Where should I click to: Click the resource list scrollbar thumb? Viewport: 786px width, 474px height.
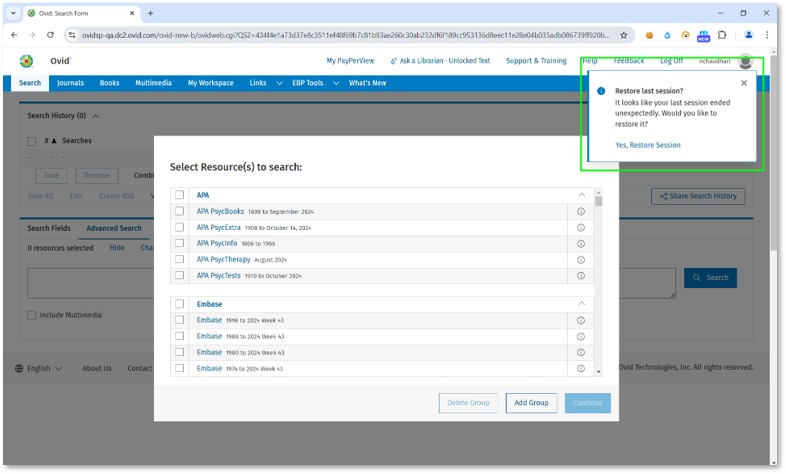point(599,201)
